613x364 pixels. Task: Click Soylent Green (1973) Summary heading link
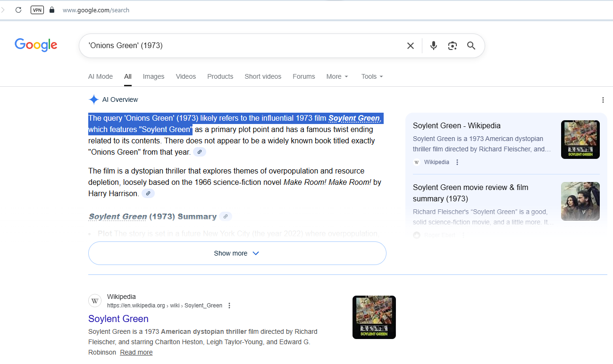pos(152,216)
